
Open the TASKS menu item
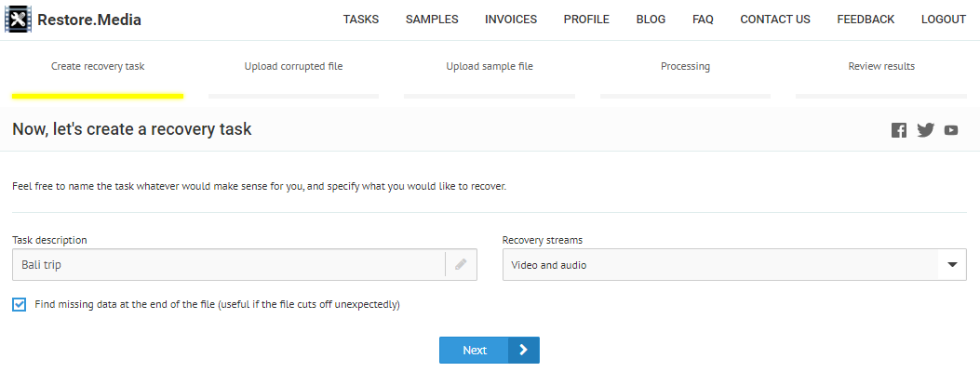pos(361,20)
